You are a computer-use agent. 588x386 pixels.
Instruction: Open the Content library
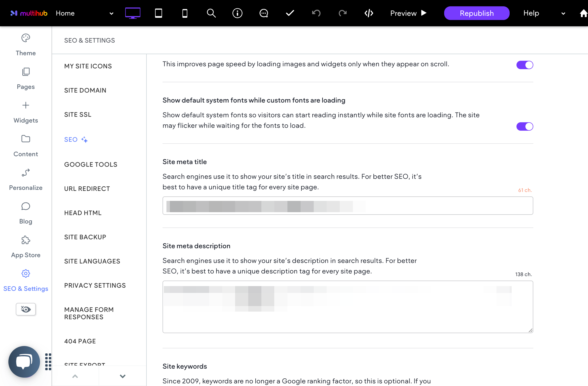pos(26,146)
